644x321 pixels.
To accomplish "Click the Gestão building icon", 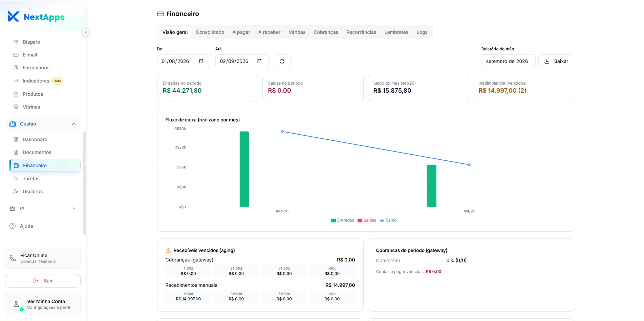I will (x=13, y=124).
